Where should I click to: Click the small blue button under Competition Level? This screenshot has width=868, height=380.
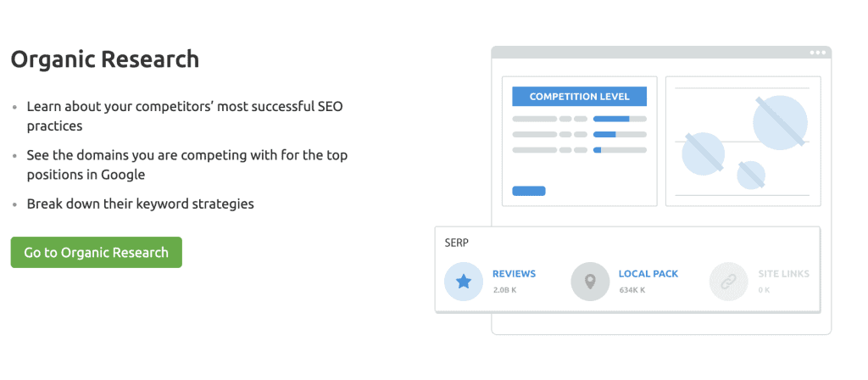(529, 191)
